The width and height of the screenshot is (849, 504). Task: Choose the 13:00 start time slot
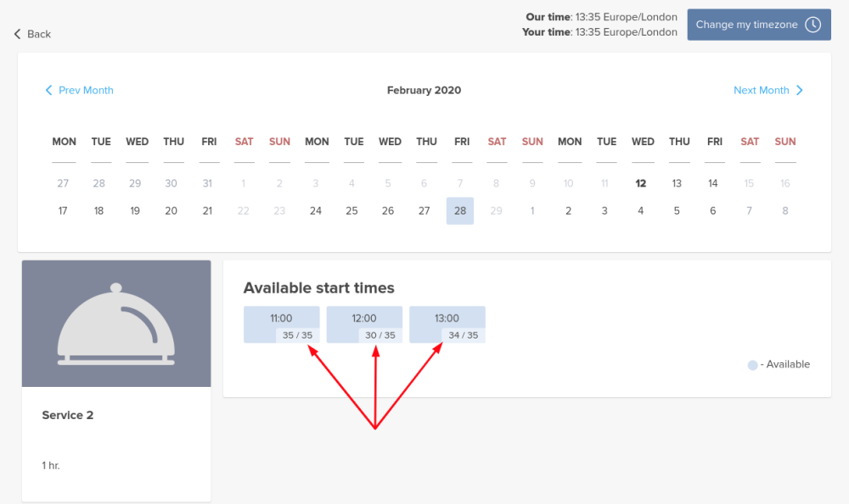coord(447,318)
